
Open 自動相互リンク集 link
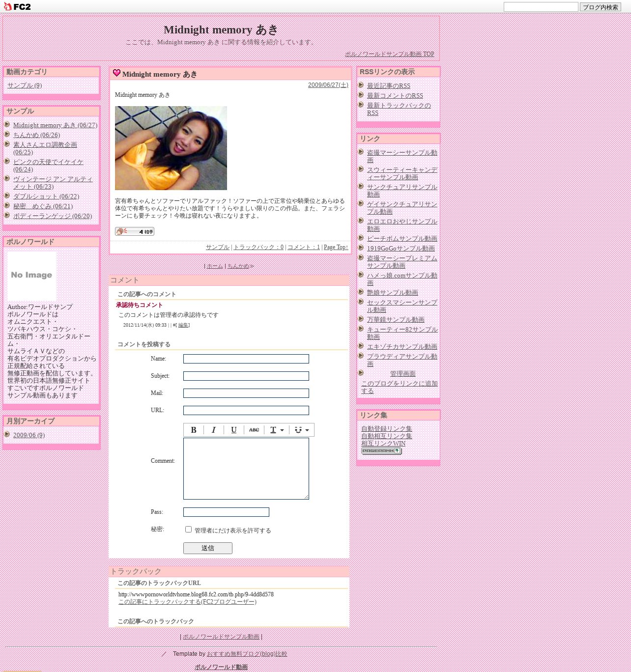[387, 436]
